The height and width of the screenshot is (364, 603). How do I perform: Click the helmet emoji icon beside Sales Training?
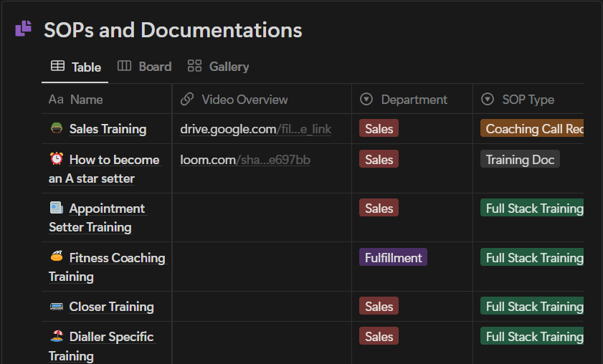[57, 128]
